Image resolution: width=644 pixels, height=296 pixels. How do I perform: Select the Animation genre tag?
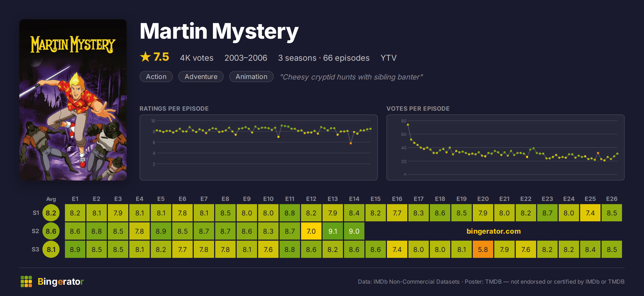click(251, 77)
